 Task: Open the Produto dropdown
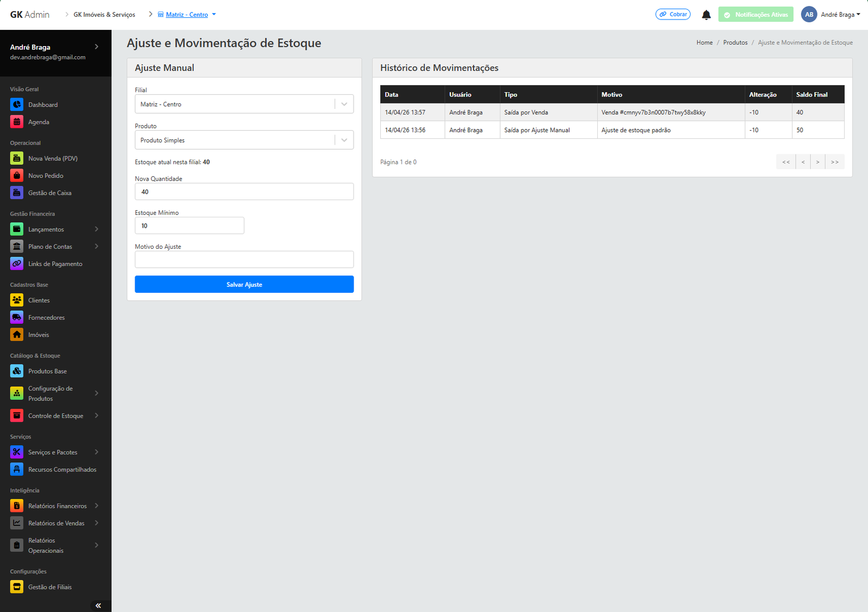pos(244,140)
